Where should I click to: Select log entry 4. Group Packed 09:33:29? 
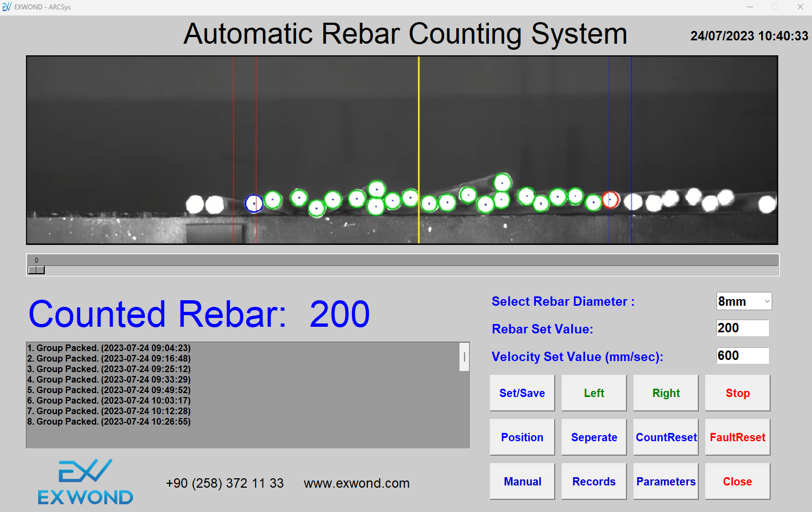click(x=109, y=379)
